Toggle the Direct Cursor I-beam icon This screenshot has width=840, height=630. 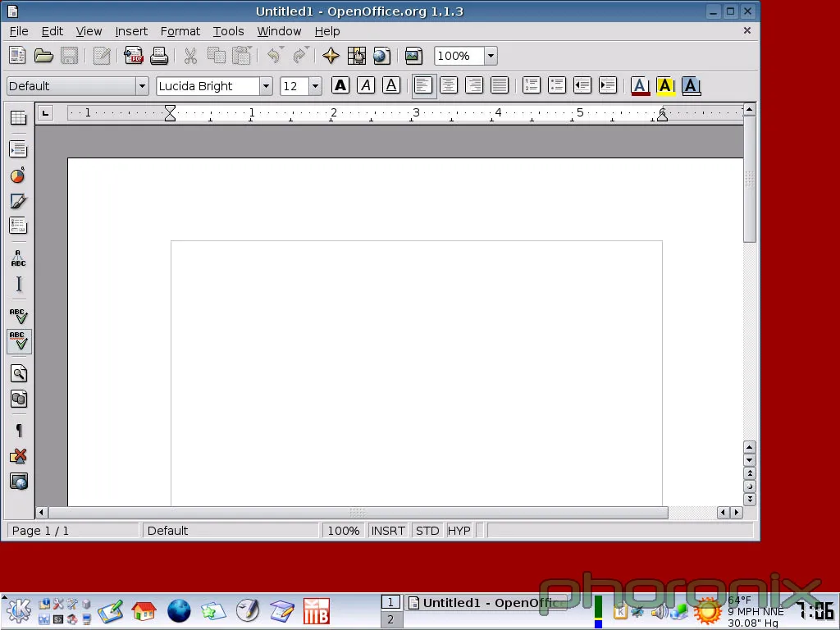[18, 283]
